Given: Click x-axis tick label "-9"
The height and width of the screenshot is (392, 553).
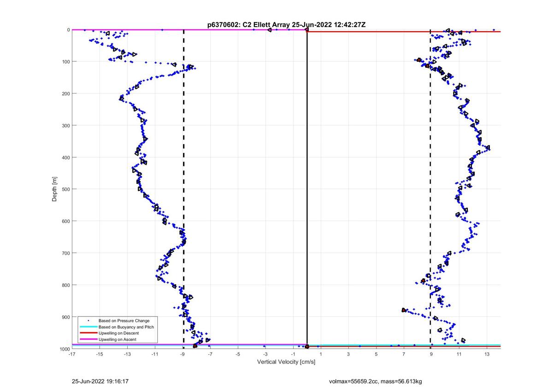Looking at the screenshot, I should pos(182,354).
